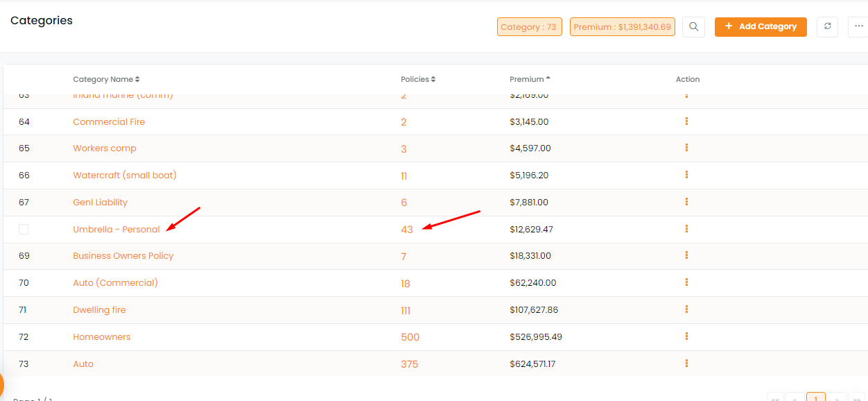The image size is (868, 401).
Task: Open action menu for Umbrella - Personal row
Action: coord(686,229)
